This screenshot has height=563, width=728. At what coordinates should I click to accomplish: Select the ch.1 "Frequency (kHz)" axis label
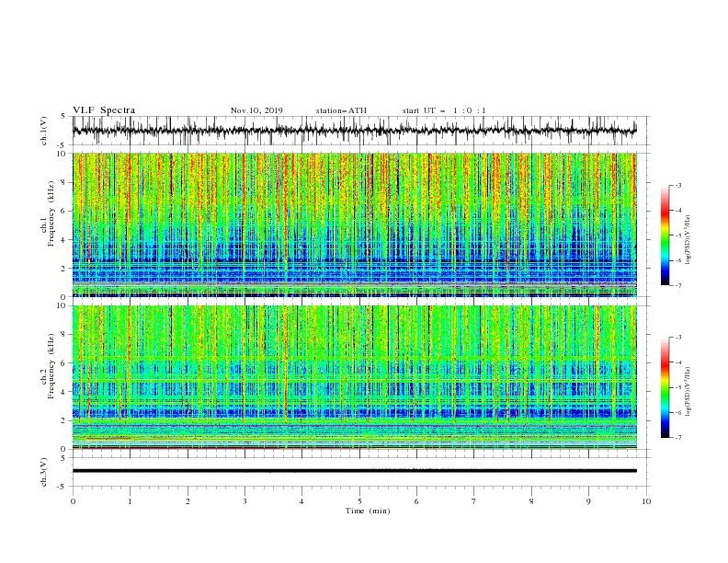pos(51,213)
